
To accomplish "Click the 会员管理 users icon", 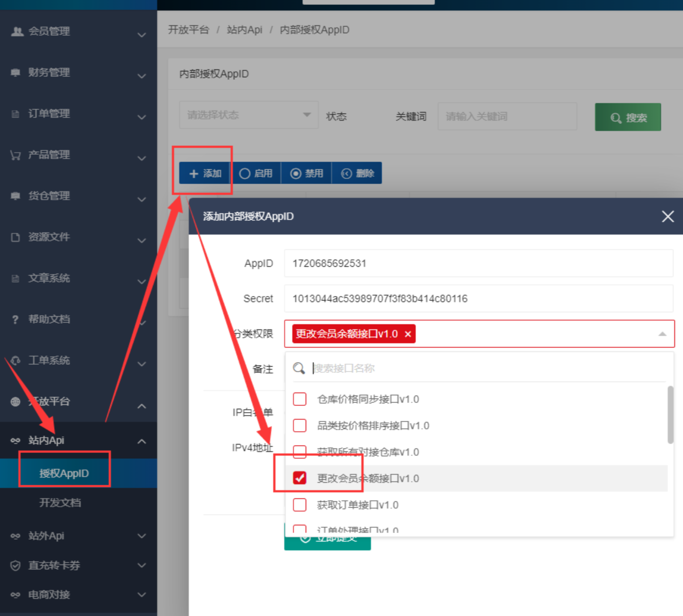I will 17,31.
